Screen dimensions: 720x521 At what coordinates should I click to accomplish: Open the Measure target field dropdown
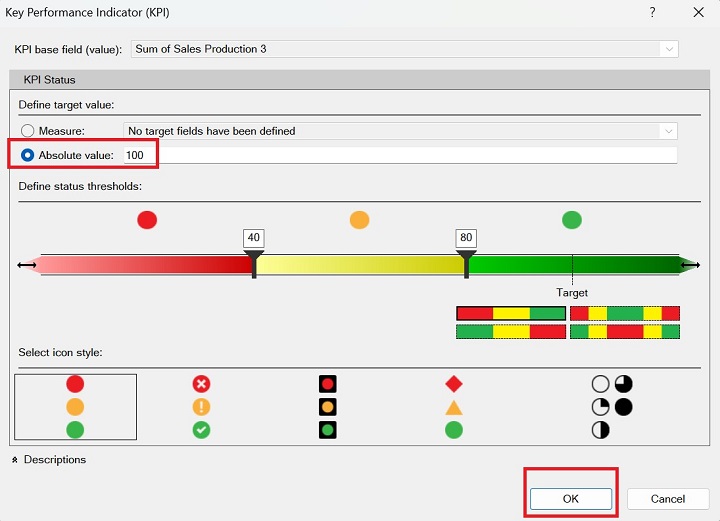668,131
